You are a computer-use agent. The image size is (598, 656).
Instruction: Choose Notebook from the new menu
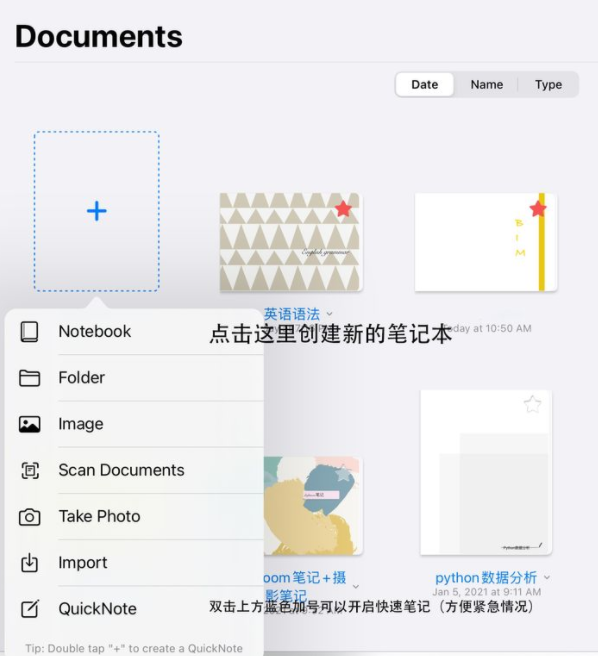[134, 332]
